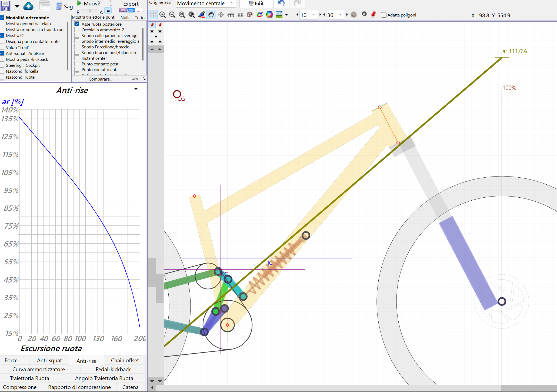Click the Comparare... button
Image resolution: width=557 pixels, height=392 pixels.
[x=100, y=79]
